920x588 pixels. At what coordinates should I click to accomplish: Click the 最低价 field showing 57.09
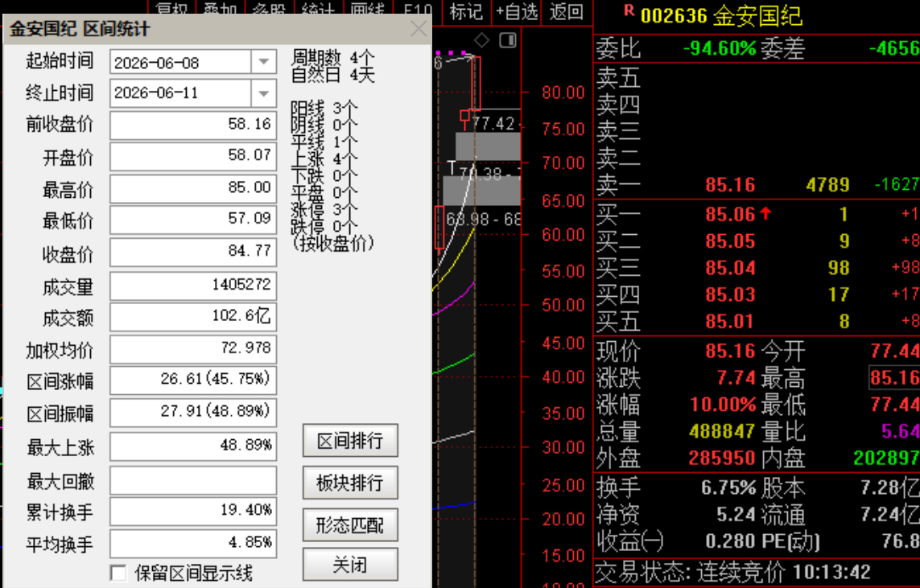193,220
